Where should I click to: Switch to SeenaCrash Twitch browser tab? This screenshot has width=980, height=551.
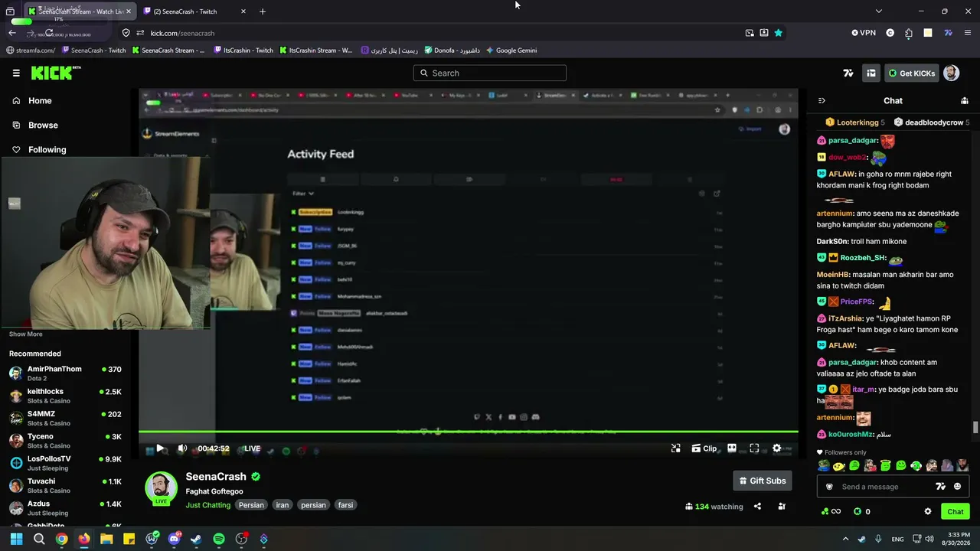(194, 11)
